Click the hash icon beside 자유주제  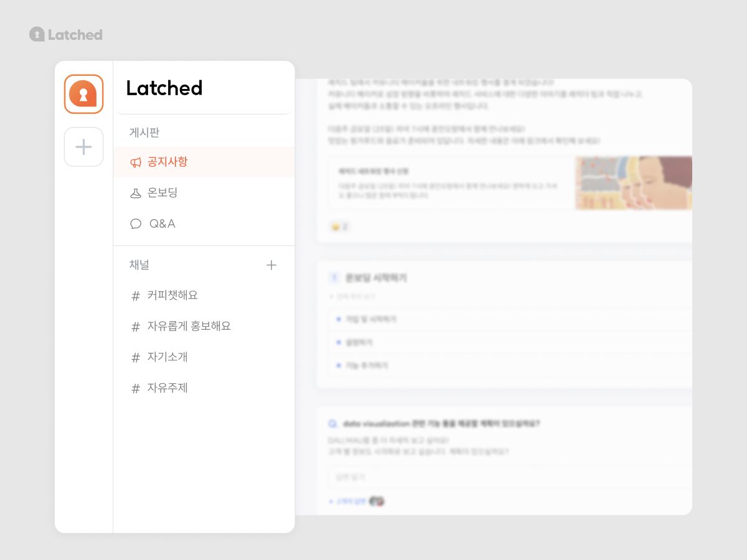(136, 389)
